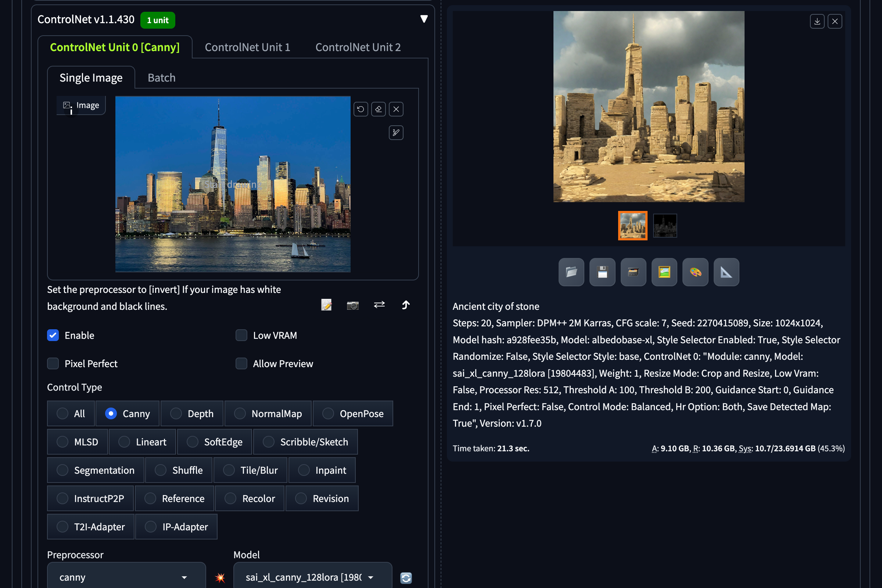The width and height of the screenshot is (882, 588).
Task: Click the refresh models icon
Action: (406, 577)
